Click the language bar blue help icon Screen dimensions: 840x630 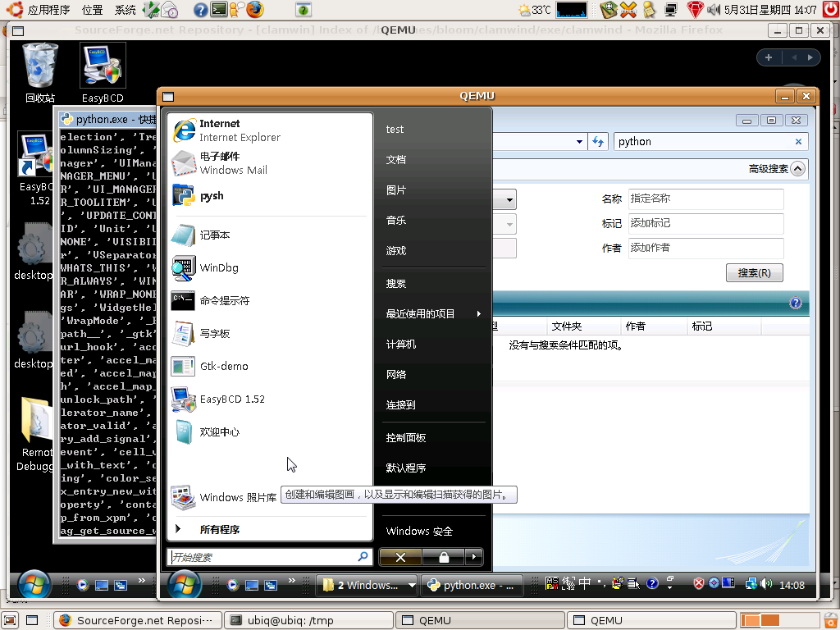tap(652, 583)
